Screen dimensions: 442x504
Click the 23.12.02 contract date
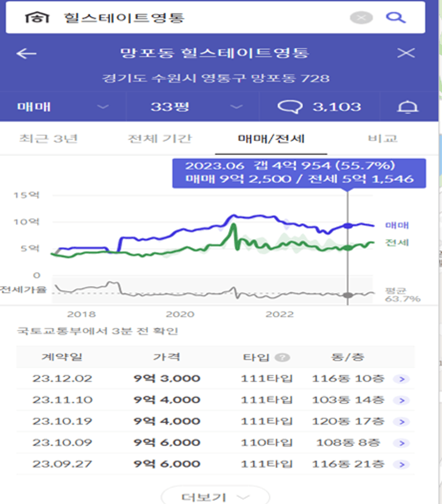63,379
